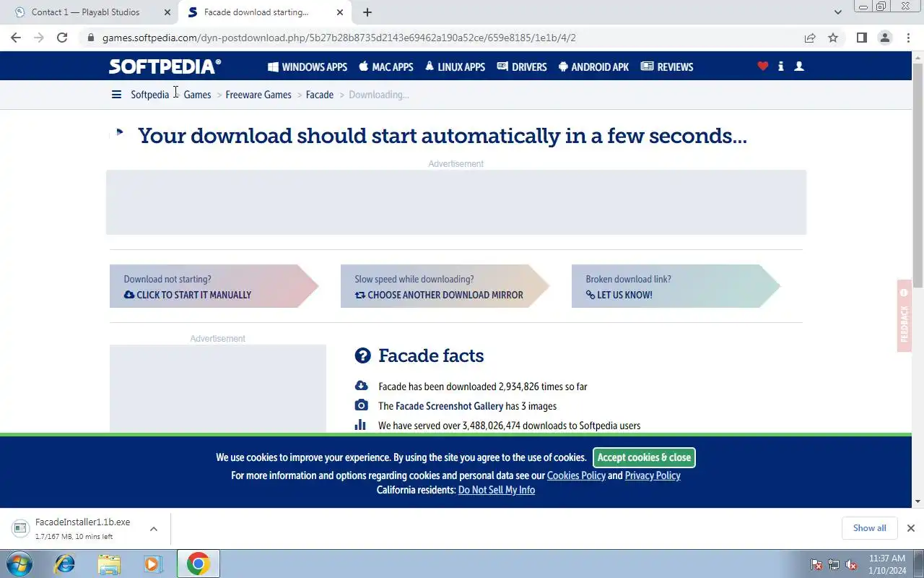Open Drivers section

(522, 66)
